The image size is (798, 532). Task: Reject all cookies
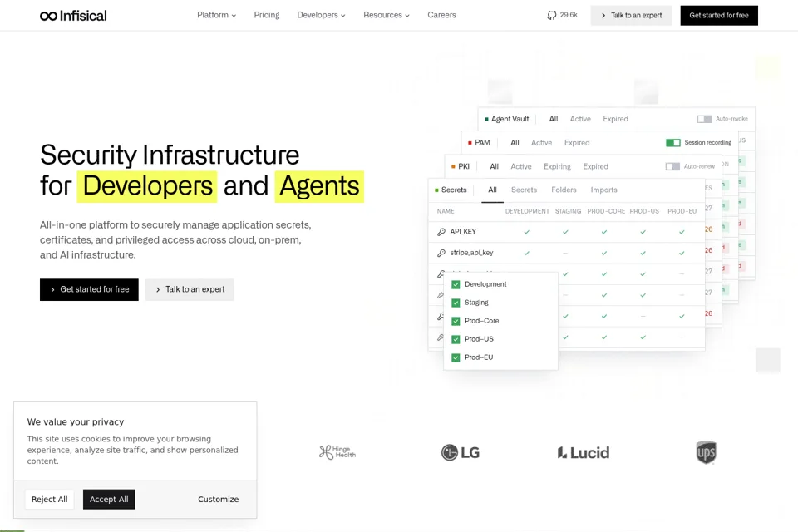(49, 500)
